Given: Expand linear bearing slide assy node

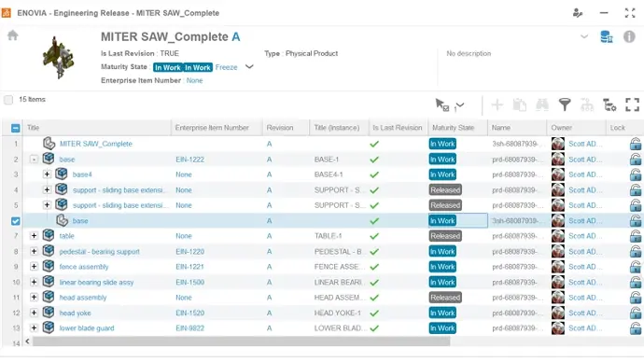Looking at the screenshot, I should (35, 282).
